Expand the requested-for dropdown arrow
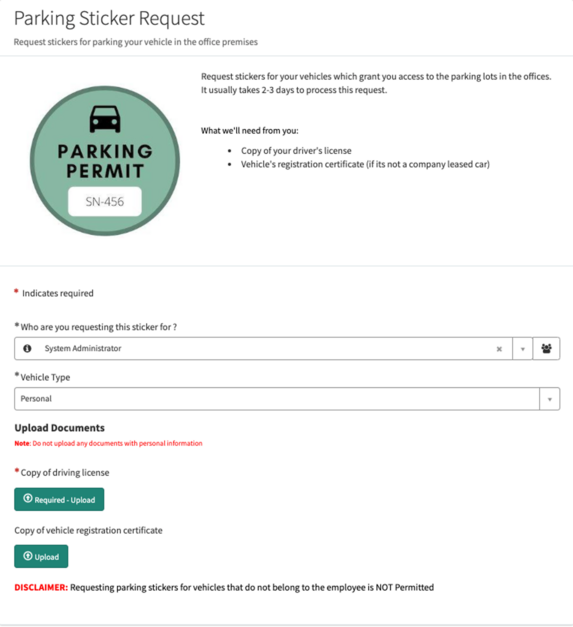 (x=522, y=349)
